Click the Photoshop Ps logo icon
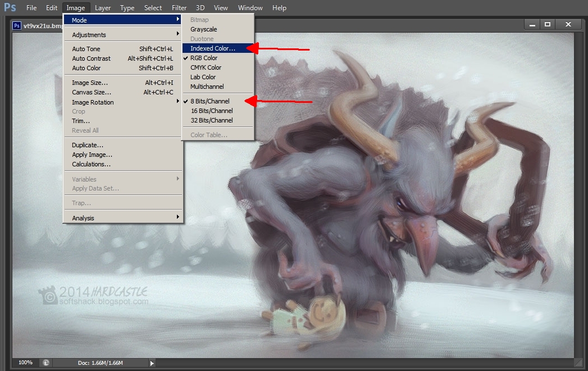 pos(10,7)
